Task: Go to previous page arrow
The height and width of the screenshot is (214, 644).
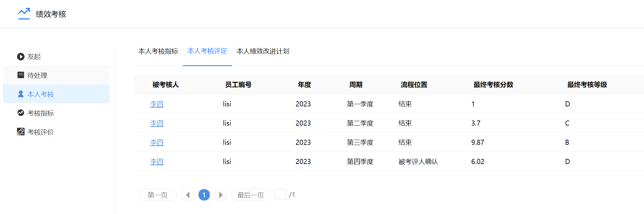Action: pyautogui.click(x=188, y=195)
